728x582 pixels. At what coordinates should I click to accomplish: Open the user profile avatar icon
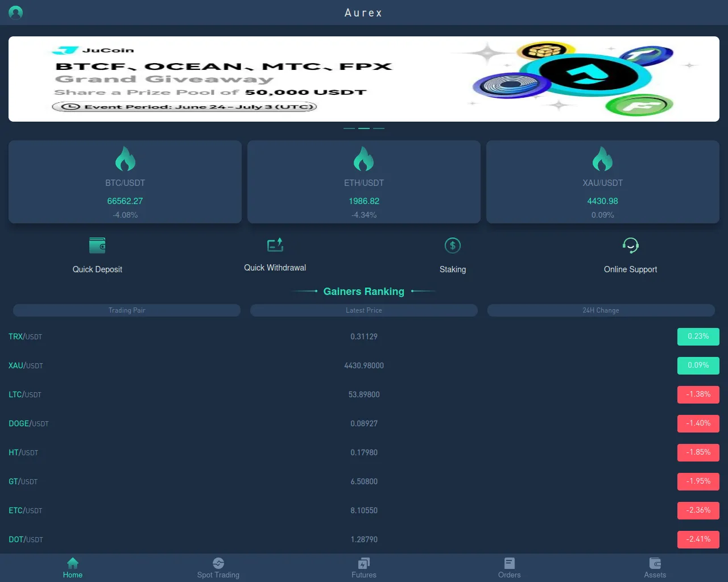click(x=16, y=13)
